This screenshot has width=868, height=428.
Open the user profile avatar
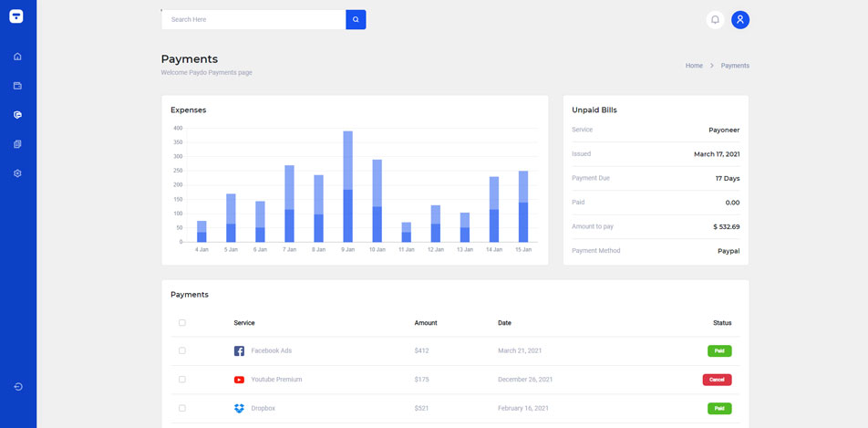[740, 19]
